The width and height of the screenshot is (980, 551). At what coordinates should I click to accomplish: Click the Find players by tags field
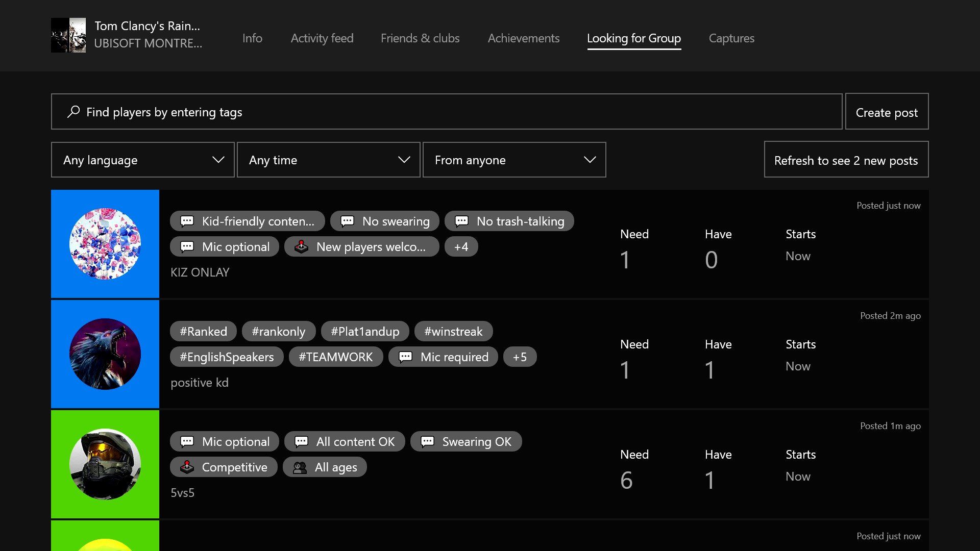447,112
